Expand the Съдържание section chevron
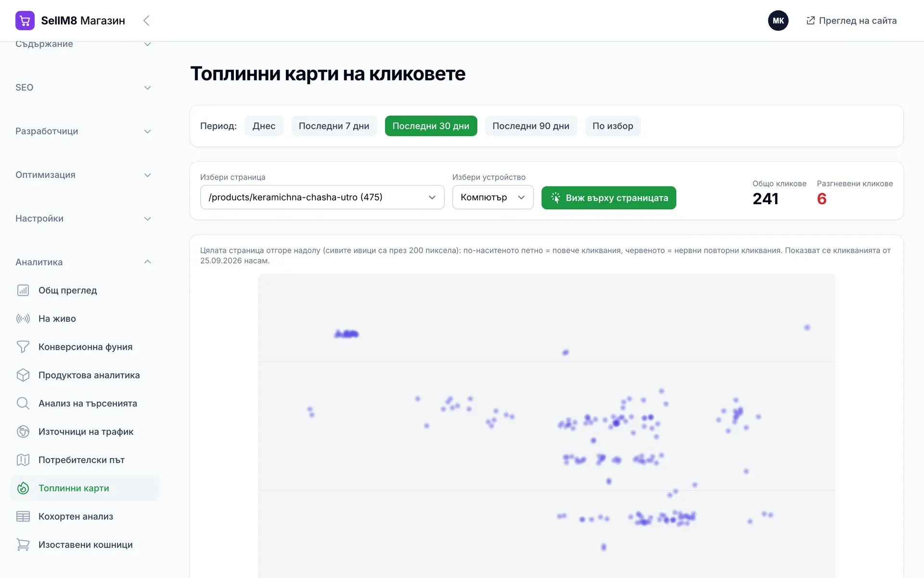The height and width of the screenshot is (578, 924). 148,44
